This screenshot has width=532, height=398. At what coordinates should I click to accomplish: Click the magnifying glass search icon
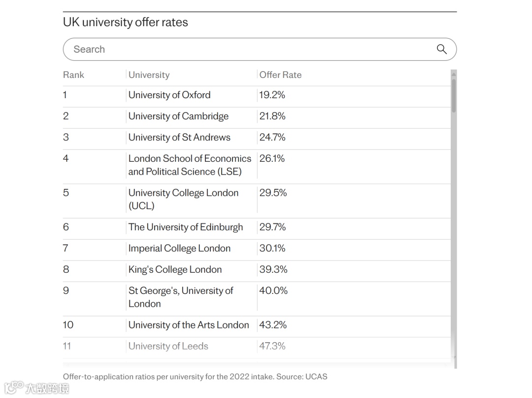[x=441, y=49]
